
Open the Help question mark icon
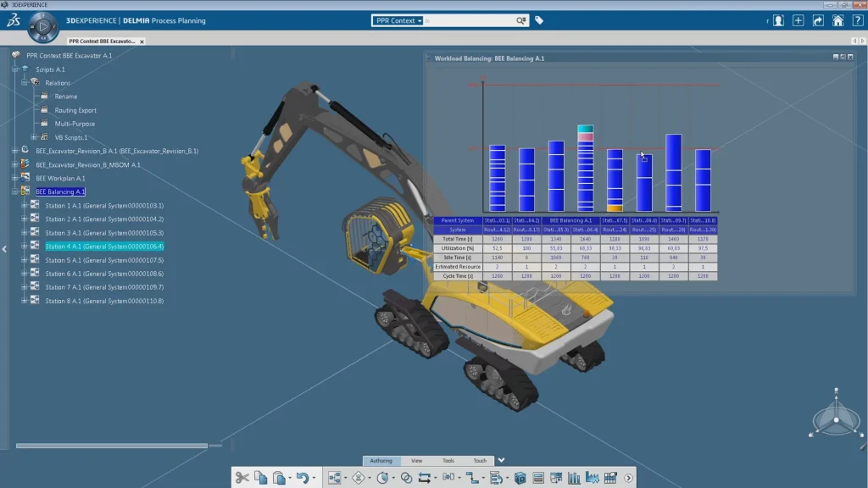(x=856, y=20)
